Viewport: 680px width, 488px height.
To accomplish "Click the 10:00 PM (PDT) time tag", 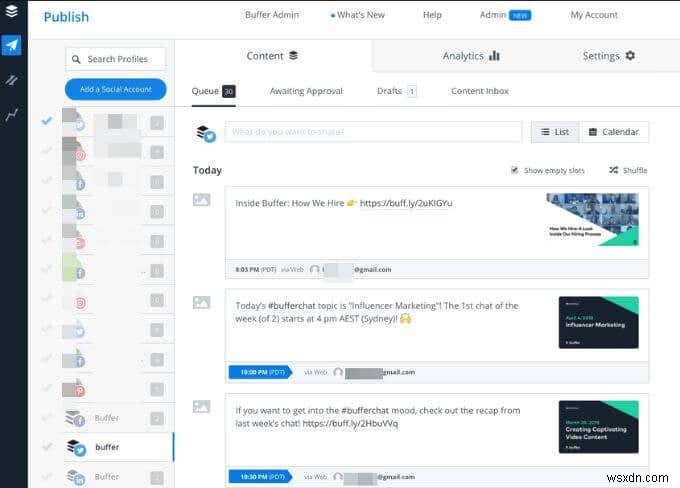I will 260,372.
